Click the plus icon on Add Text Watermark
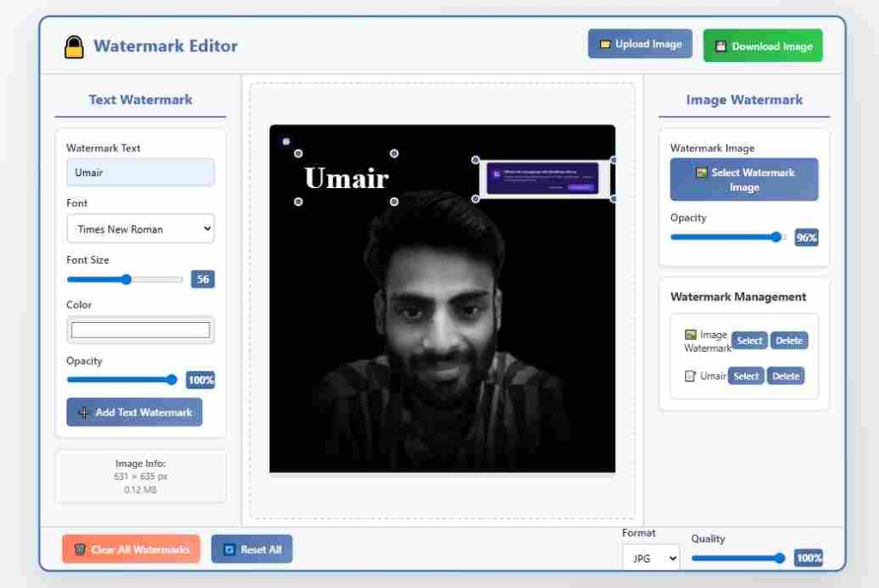The image size is (879, 588). [84, 412]
